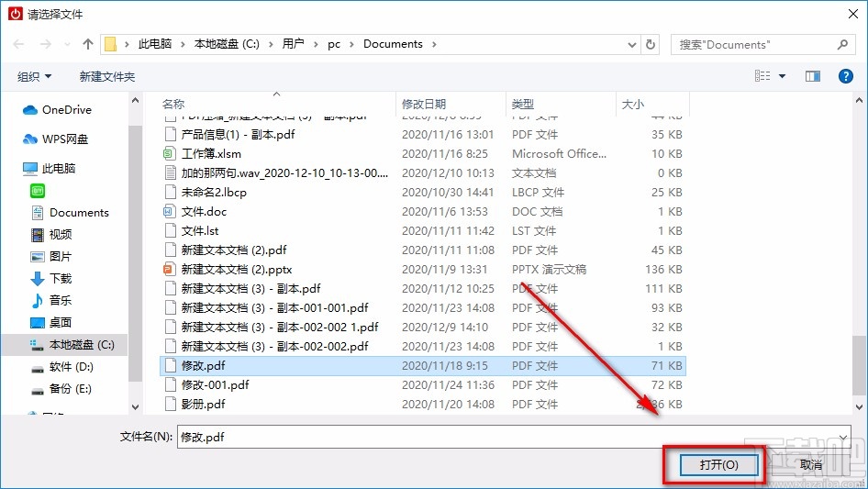Go up one folder level
Viewport: 868px width, 489px height.
pos(87,44)
